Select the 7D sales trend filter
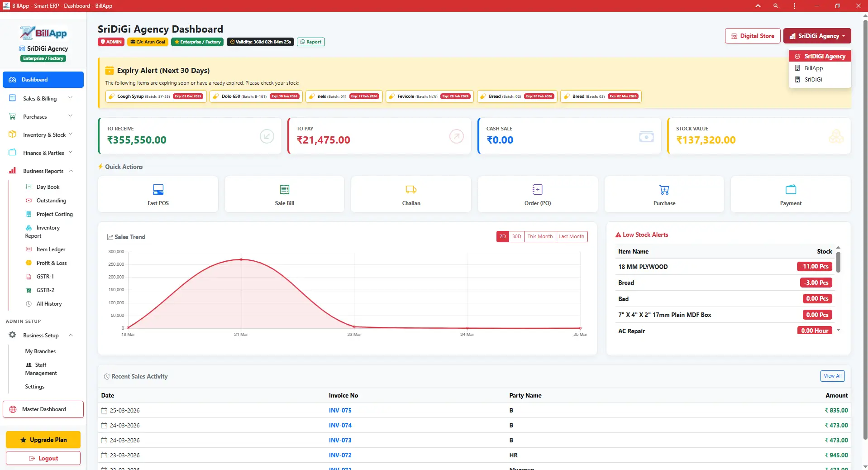Viewport: 868px width, 470px height. pos(502,236)
